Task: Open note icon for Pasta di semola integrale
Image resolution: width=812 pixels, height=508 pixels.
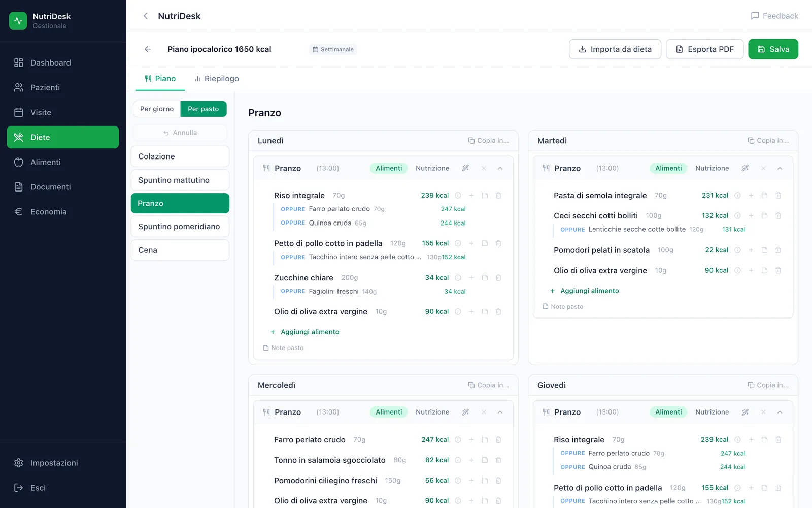Action: point(764,196)
